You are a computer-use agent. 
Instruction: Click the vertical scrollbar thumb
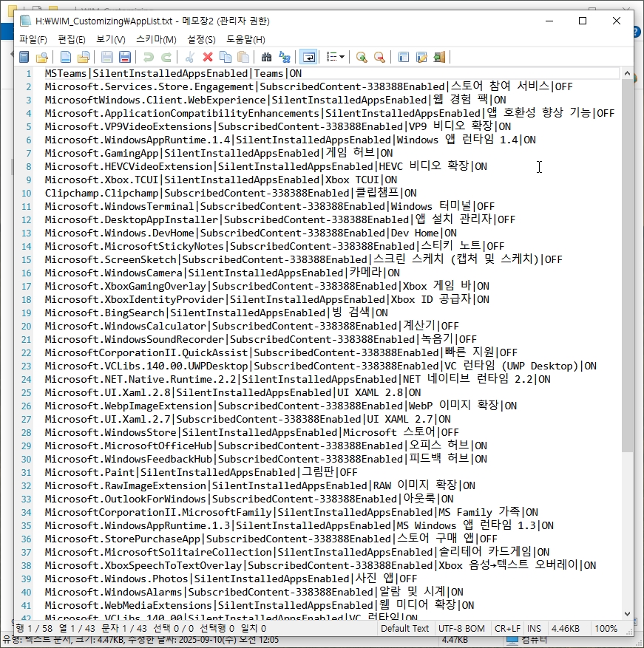pos(627,265)
